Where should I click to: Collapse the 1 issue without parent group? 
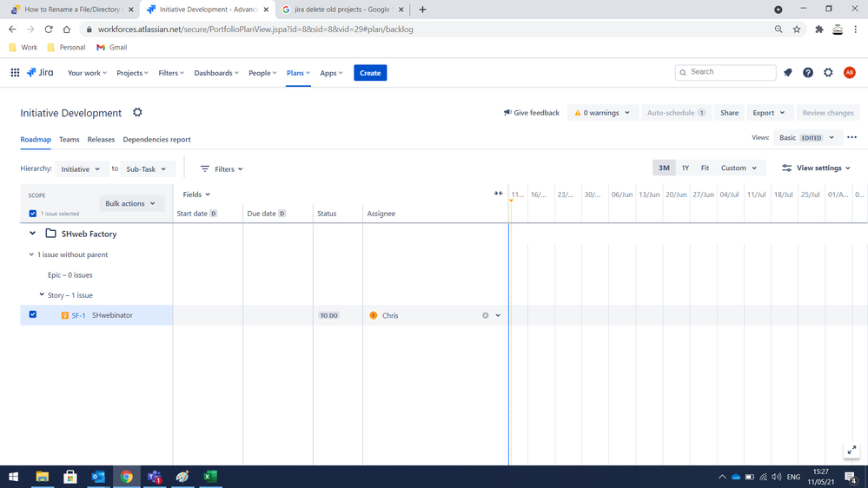[x=31, y=254]
